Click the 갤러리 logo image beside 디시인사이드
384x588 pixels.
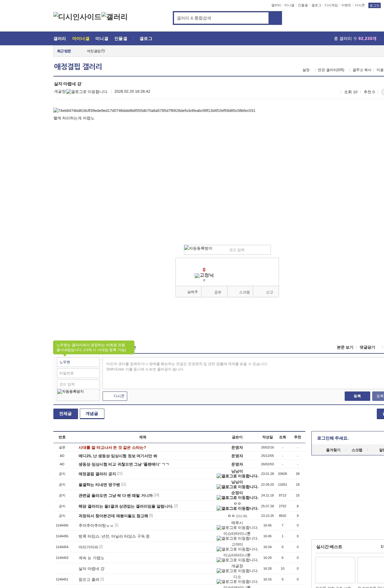click(114, 17)
